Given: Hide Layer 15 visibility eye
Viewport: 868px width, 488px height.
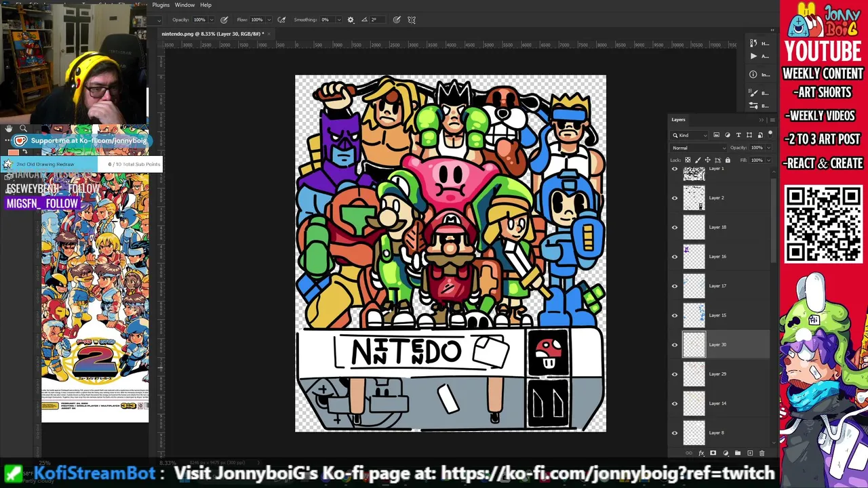Looking at the screenshot, I should tap(675, 315).
